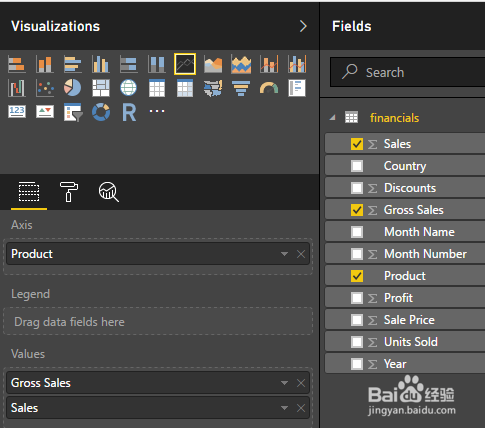Check the Country field checkbox
The width and height of the screenshot is (485, 428).
[x=357, y=166]
